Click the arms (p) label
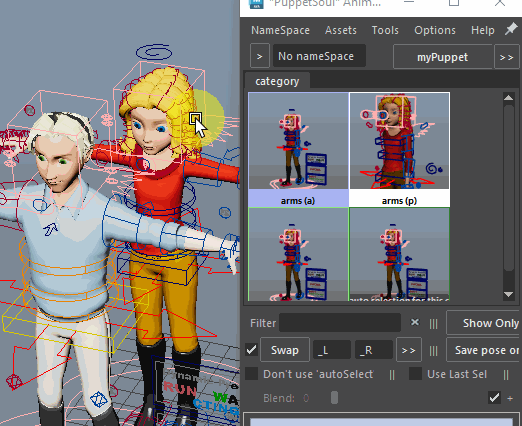 399,201
